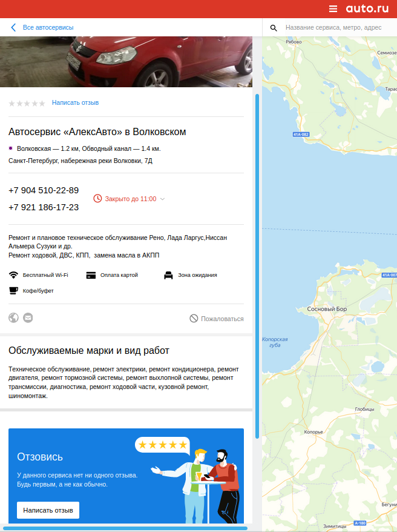Click the white Написать отзыв button
Viewport: 397px width, 532px height.
point(48,510)
